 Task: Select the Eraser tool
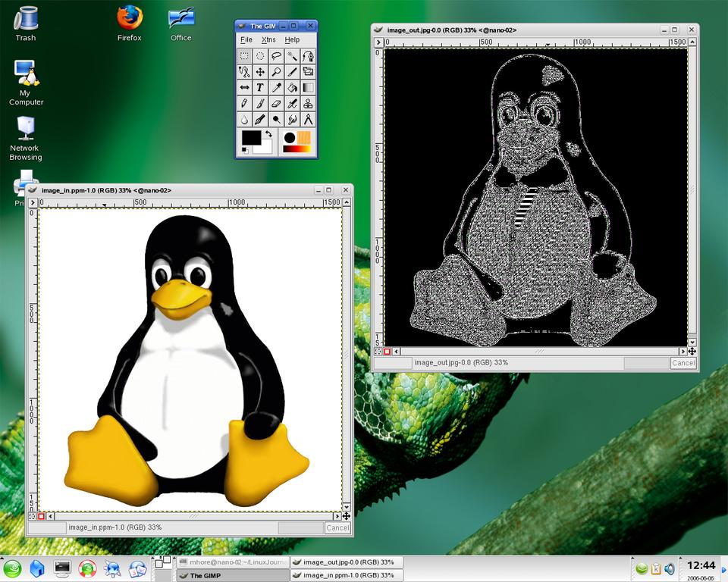pos(276,104)
